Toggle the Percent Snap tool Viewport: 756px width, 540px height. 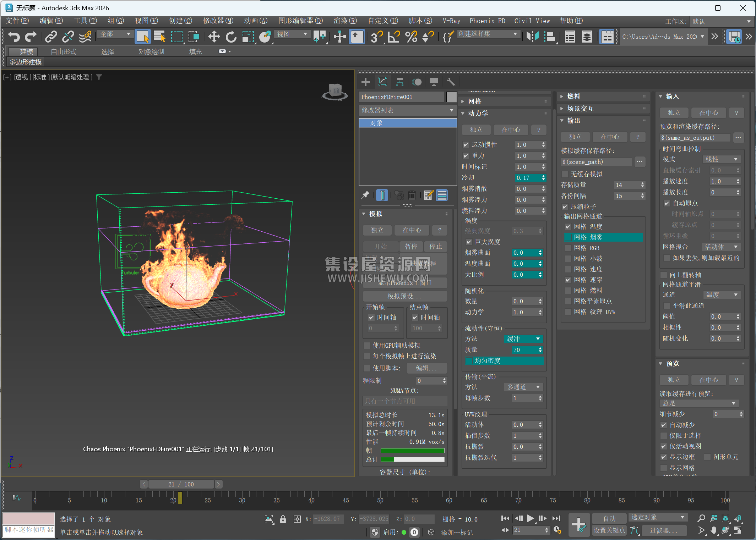tap(411, 37)
